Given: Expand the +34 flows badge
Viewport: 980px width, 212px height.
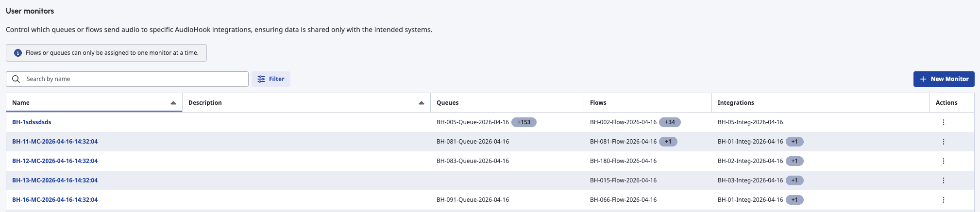Looking at the screenshot, I should pos(670,122).
